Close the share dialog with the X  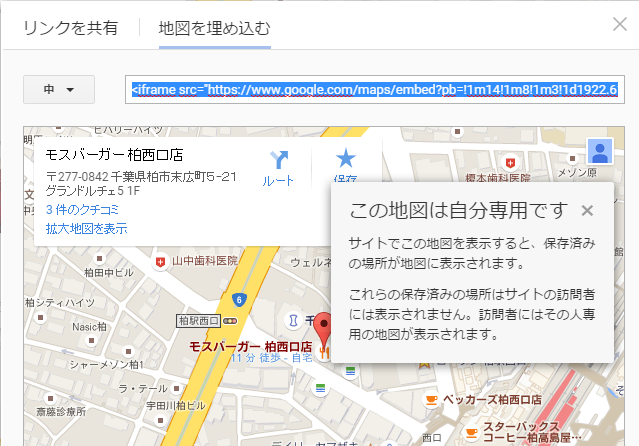(620, 24)
